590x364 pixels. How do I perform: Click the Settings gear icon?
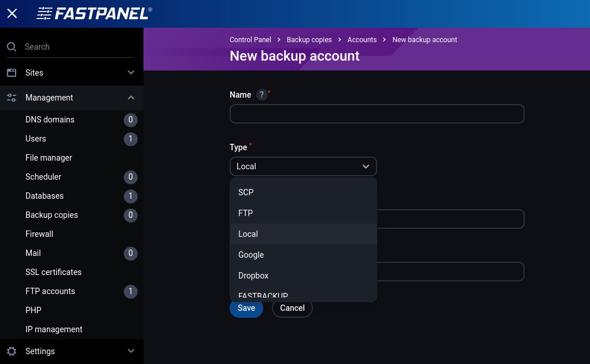pyautogui.click(x=12, y=351)
